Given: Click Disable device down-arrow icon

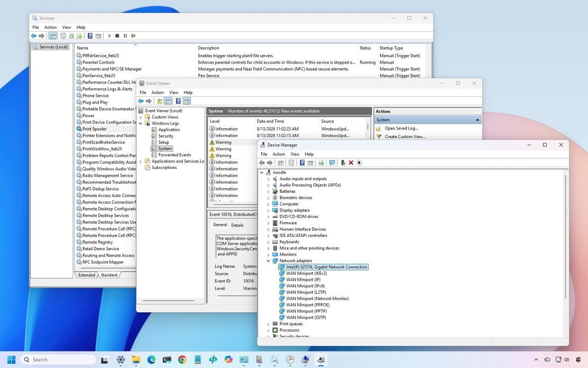Looking at the screenshot, I should point(359,163).
